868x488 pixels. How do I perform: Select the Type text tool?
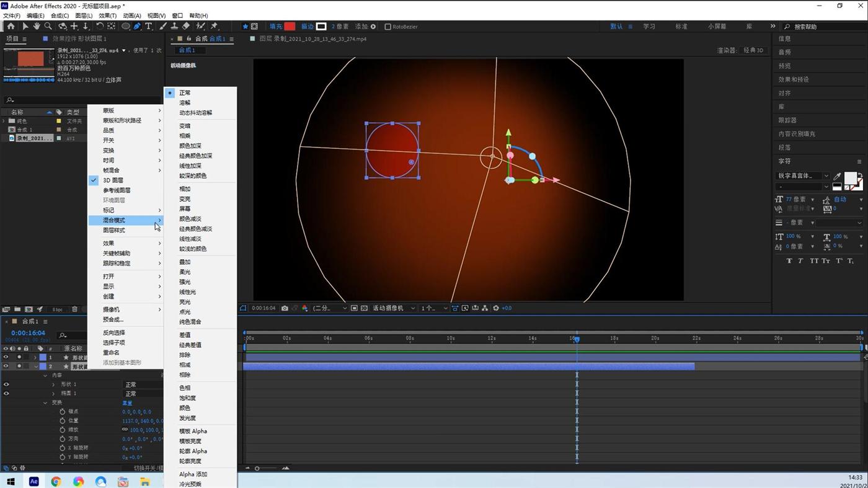click(149, 27)
